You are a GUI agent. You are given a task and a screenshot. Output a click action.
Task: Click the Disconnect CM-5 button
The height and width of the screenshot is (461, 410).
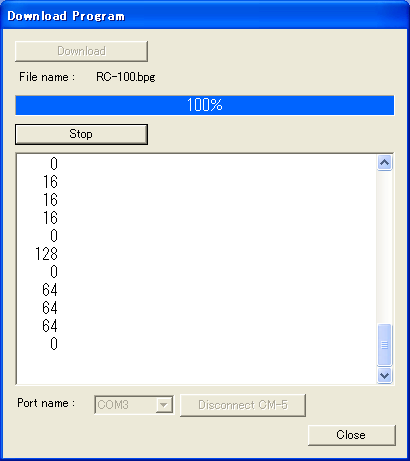[x=243, y=405]
